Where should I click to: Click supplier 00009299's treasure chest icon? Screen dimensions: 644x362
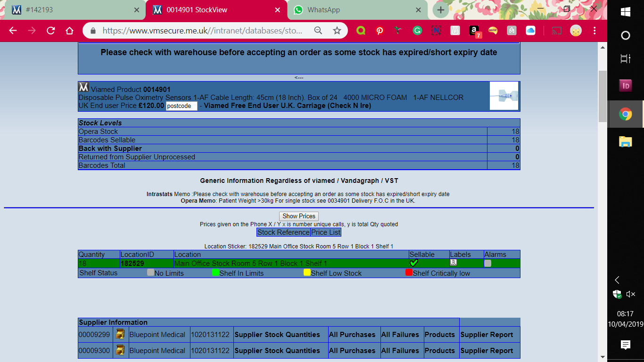tap(120, 335)
